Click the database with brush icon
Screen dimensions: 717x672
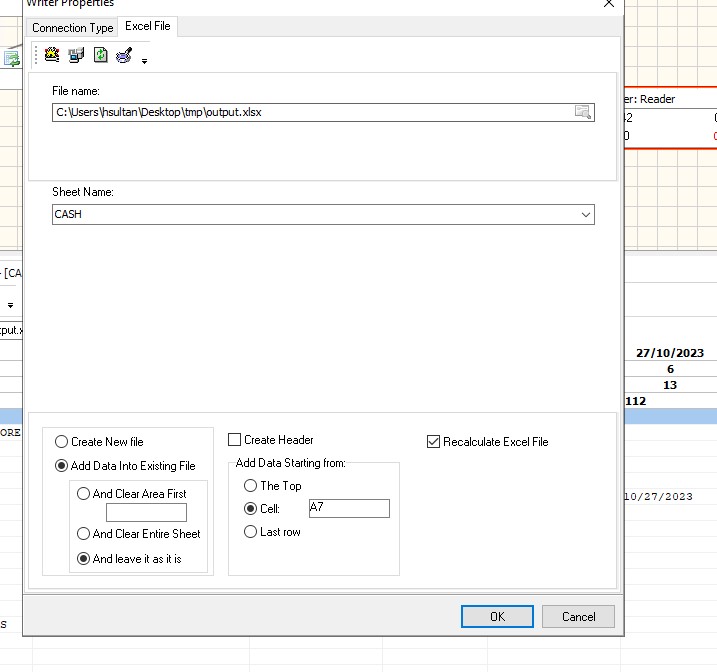[124, 55]
